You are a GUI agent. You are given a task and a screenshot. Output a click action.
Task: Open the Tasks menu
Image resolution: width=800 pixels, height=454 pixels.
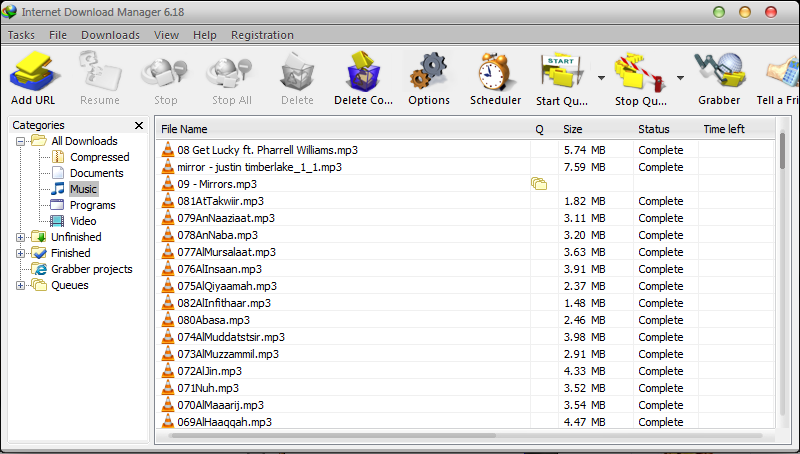(x=21, y=35)
